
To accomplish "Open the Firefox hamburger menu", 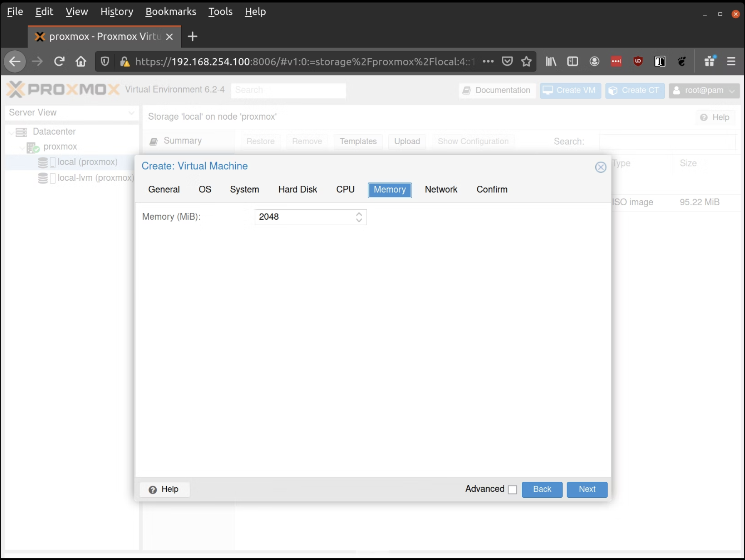I will click(731, 61).
